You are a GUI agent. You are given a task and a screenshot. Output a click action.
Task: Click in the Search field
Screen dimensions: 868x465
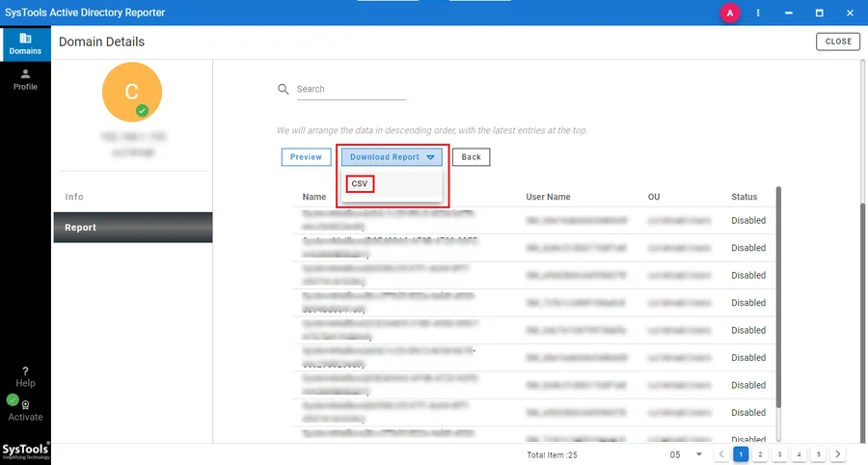(351, 89)
